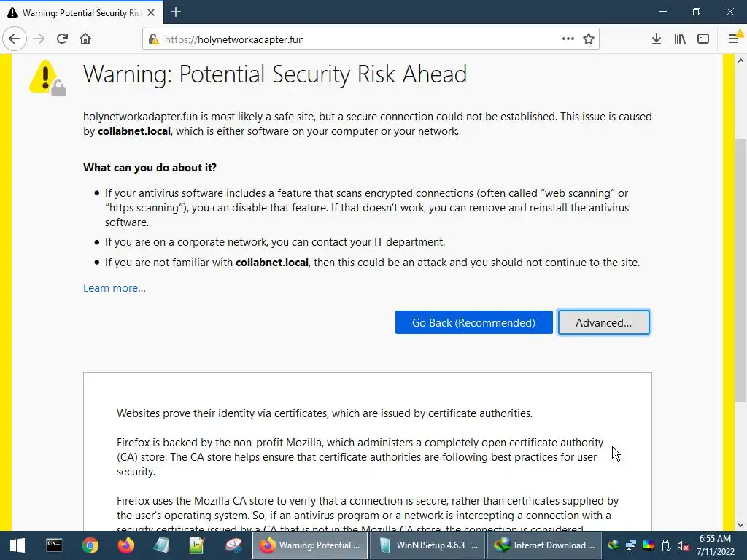Open the Library icon in toolbar
Screen dimensions: 747x560
(x=680, y=39)
